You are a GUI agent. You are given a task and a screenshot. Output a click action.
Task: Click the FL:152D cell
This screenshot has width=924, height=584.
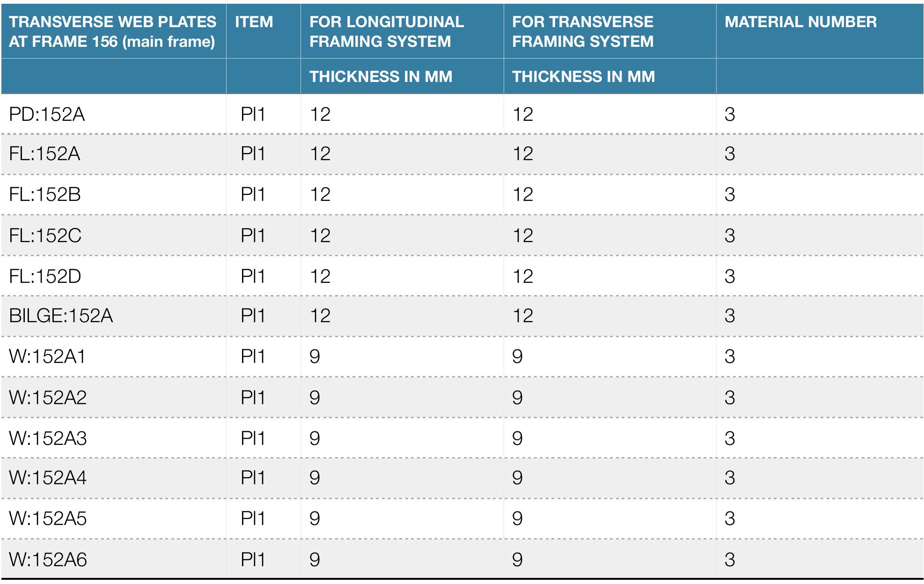pyautogui.click(x=45, y=276)
